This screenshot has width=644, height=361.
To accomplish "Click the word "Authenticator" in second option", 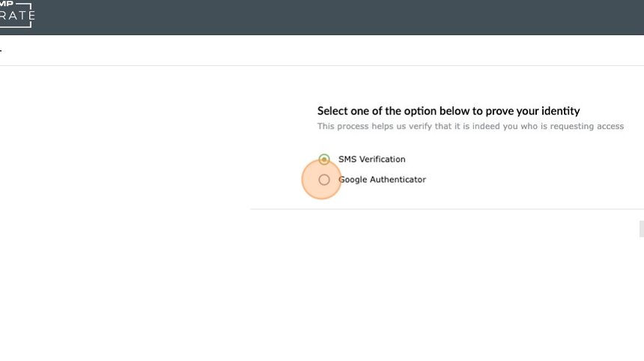I will click(x=398, y=180).
